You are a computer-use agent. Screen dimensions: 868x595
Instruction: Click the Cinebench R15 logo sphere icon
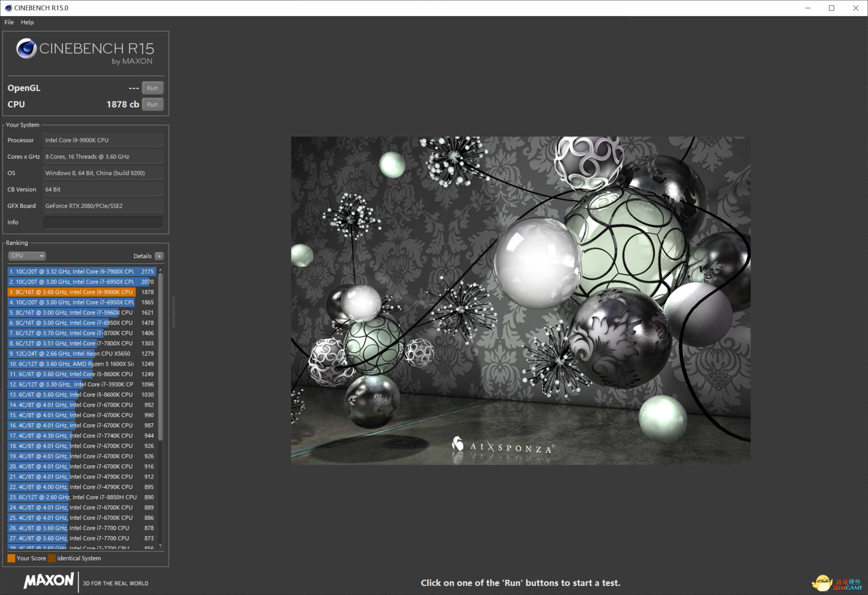(x=26, y=49)
